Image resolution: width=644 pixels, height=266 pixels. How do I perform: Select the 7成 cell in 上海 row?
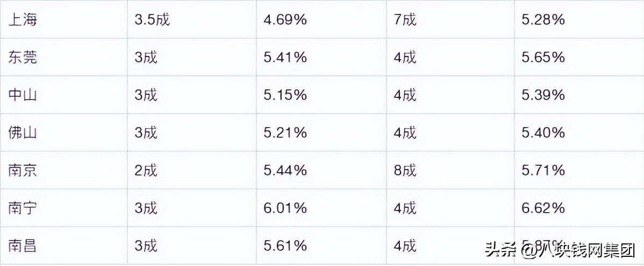tap(405, 20)
